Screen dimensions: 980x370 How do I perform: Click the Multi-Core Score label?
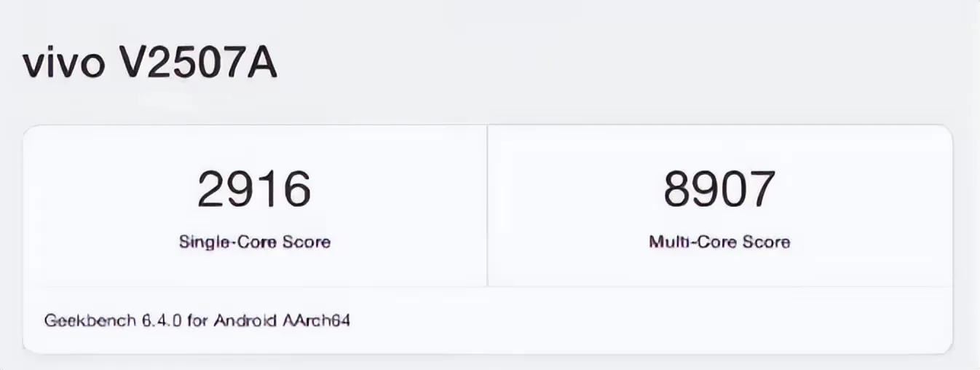tap(719, 242)
